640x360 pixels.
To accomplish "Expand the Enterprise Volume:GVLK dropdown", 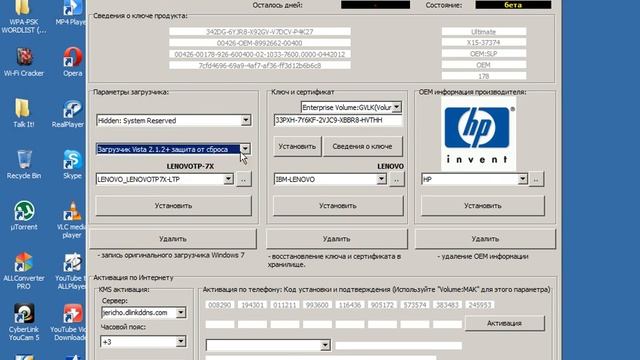I will click(396, 107).
